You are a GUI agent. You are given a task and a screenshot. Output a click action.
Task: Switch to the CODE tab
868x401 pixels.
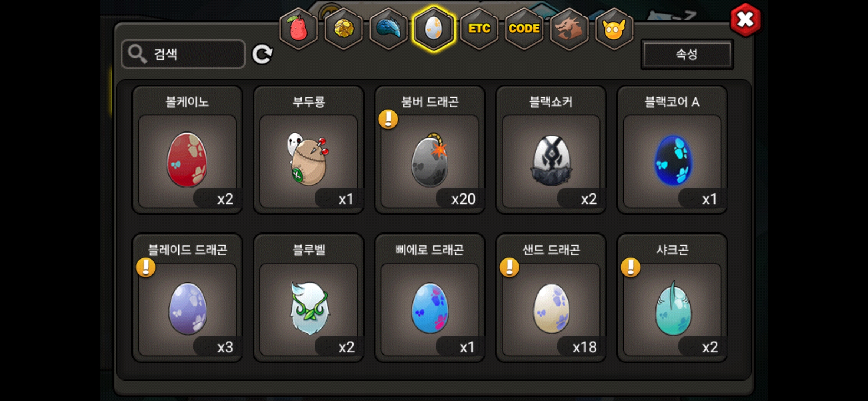524,29
